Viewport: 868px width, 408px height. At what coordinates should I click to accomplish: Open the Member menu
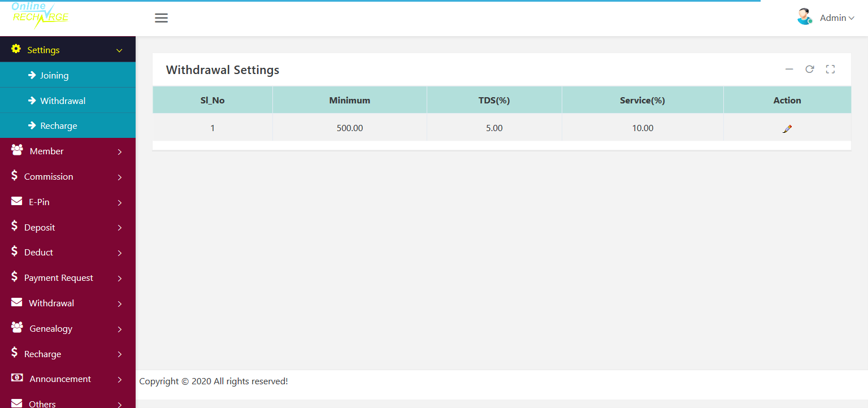pyautogui.click(x=68, y=151)
